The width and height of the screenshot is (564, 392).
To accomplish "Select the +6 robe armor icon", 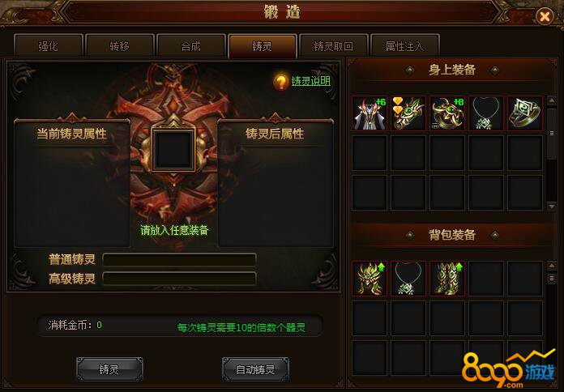I will pos(370,113).
